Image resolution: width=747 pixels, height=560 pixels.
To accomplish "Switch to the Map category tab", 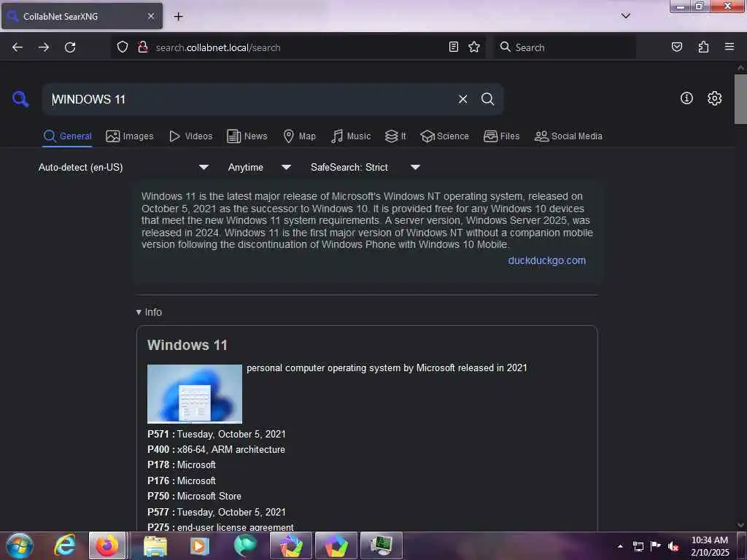I will point(299,136).
